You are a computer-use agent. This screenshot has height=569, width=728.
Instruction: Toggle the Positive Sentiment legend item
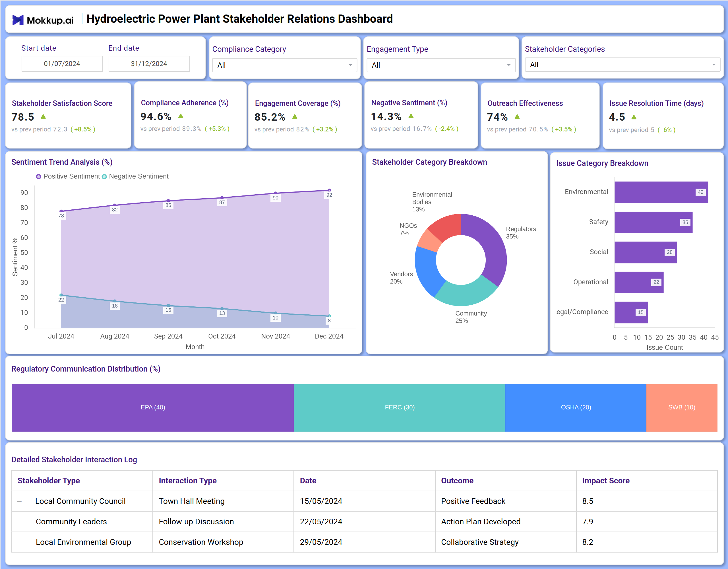click(68, 176)
